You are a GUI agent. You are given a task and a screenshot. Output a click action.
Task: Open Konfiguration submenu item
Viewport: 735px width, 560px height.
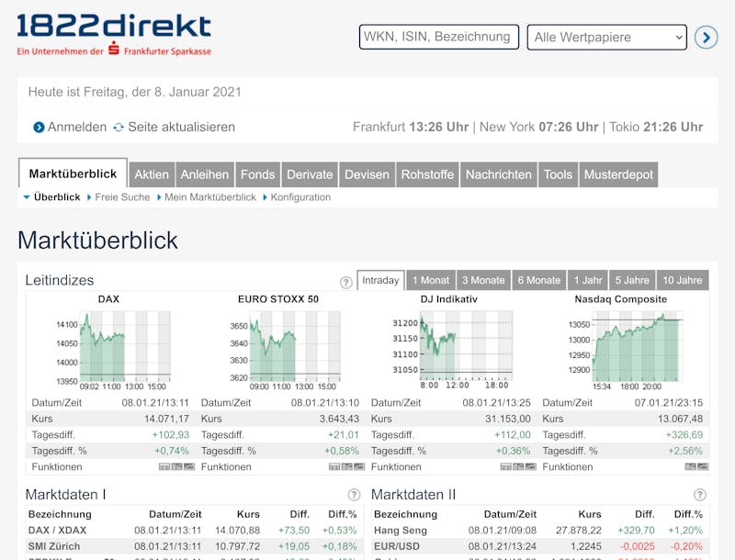tap(300, 197)
